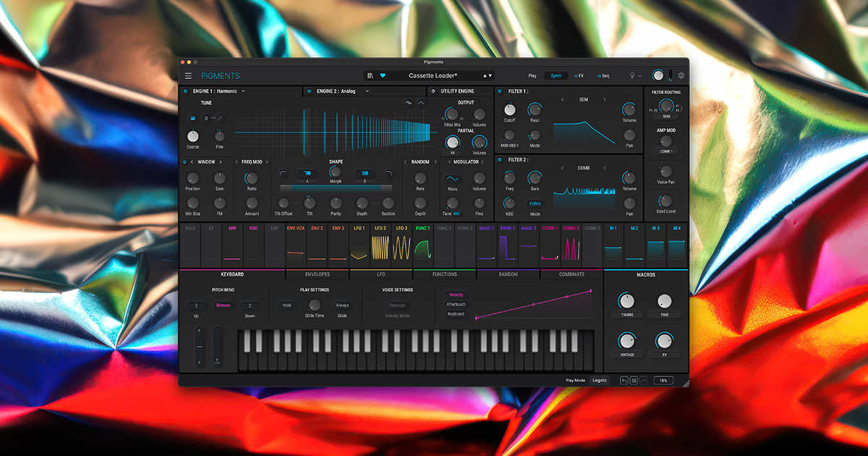Click the Modulator sine Wave icon
The image size is (868, 456).
click(x=452, y=177)
